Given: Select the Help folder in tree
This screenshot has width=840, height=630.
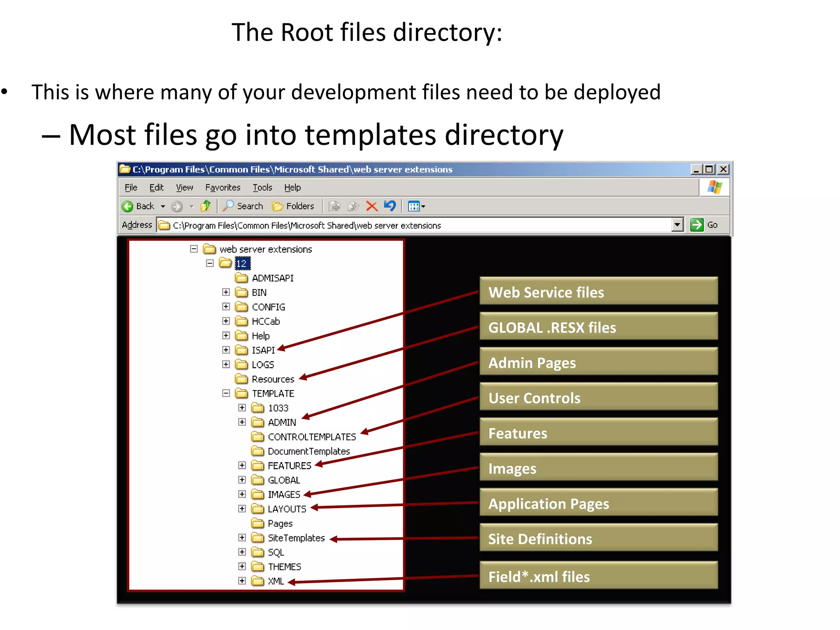Looking at the screenshot, I should [x=260, y=336].
